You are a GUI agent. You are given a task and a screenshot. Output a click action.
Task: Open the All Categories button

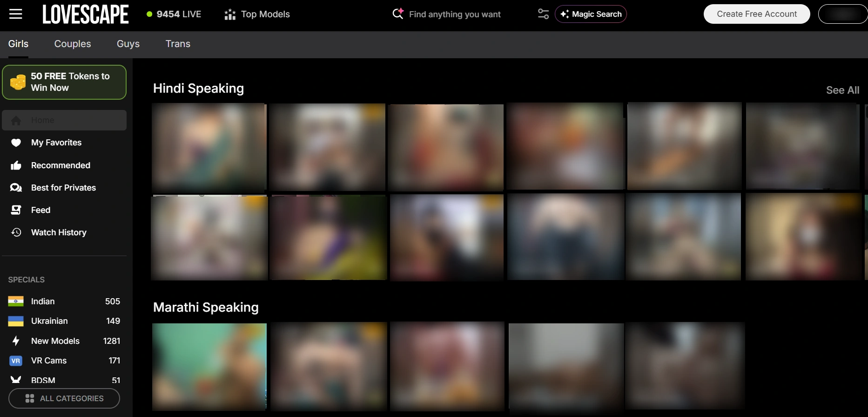tap(64, 398)
